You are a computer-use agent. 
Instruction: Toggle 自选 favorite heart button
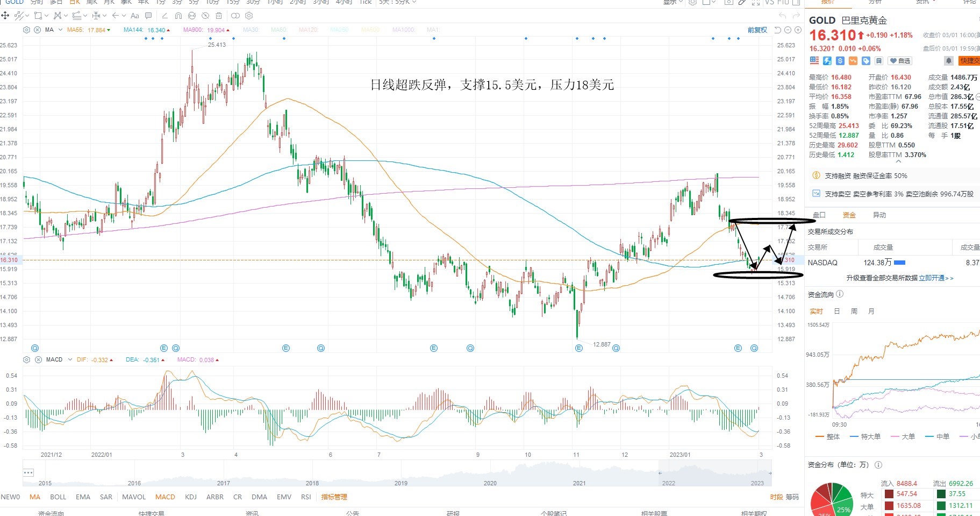coord(899,61)
